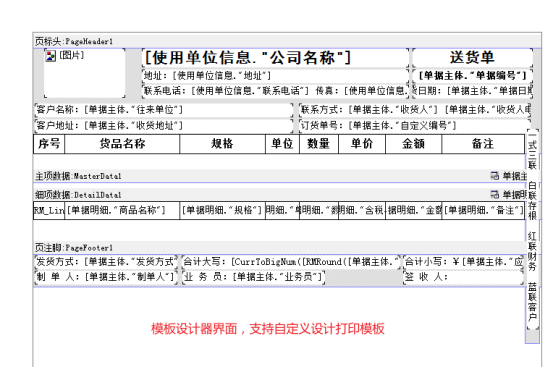
Task: Click the MasterData1 dataset icon
Action: tap(495, 176)
